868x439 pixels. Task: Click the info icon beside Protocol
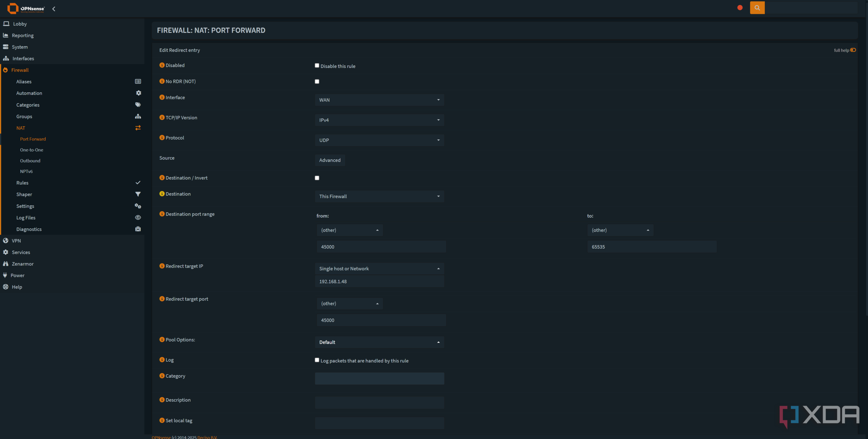pyautogui.click(x=162, y=138)
